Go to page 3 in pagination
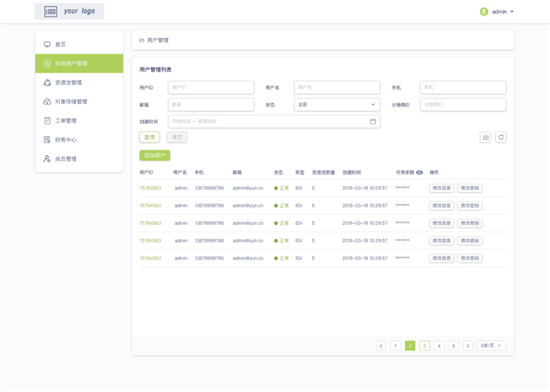The image size is (550, 392). click(424, 346)
